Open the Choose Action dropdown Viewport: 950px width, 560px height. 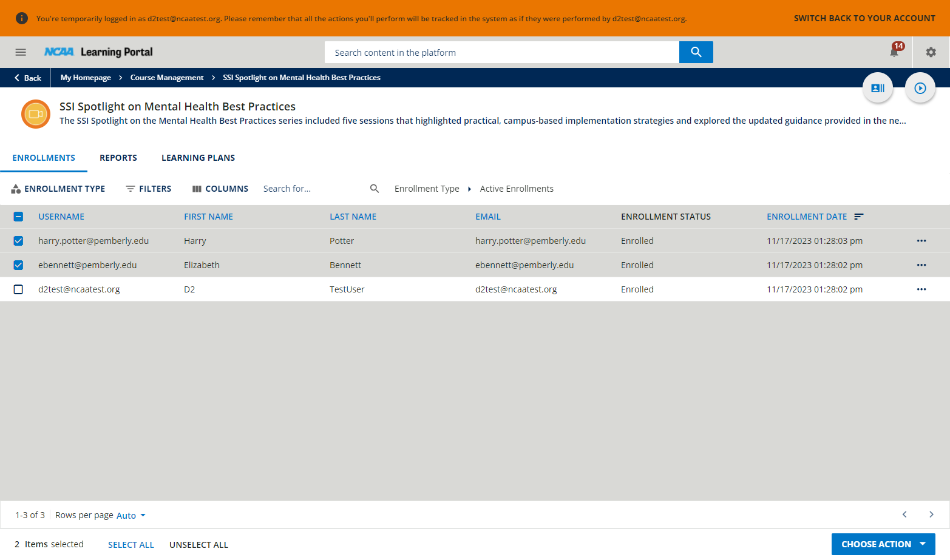[x=883, y=544]
